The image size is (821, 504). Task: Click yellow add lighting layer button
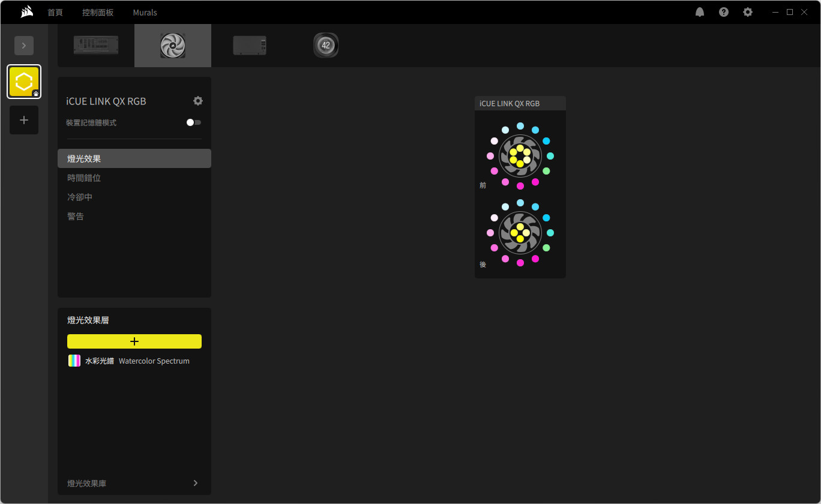[134, 341]
